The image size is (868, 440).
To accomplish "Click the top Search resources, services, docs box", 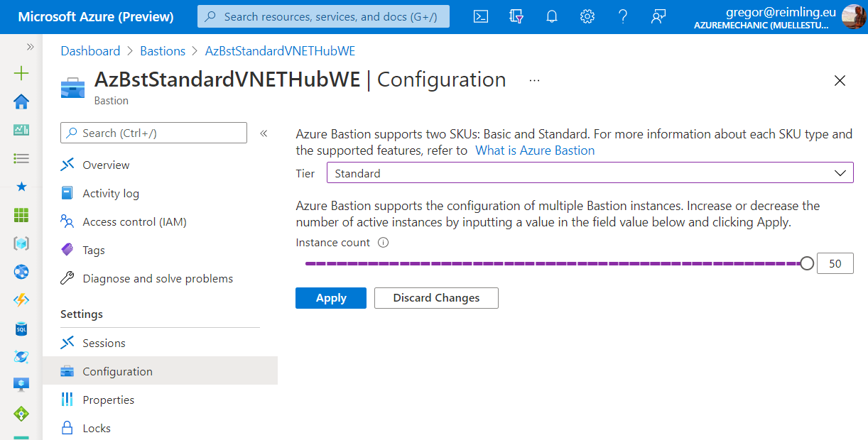I will point(323,16).
